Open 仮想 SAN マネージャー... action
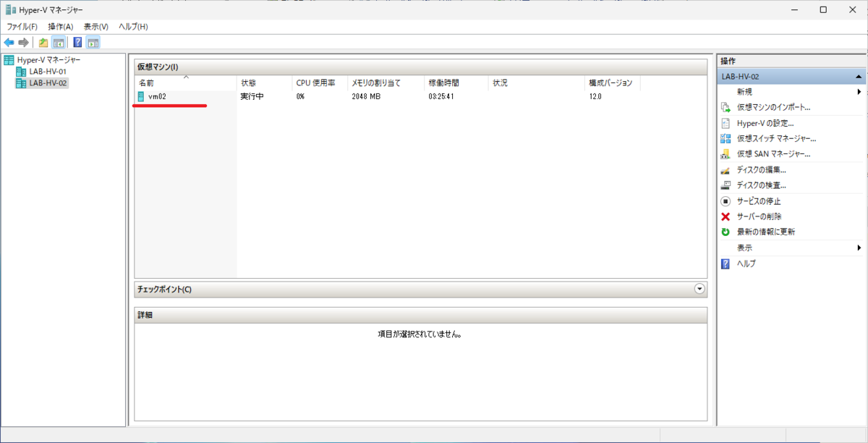 coord(773,154)
